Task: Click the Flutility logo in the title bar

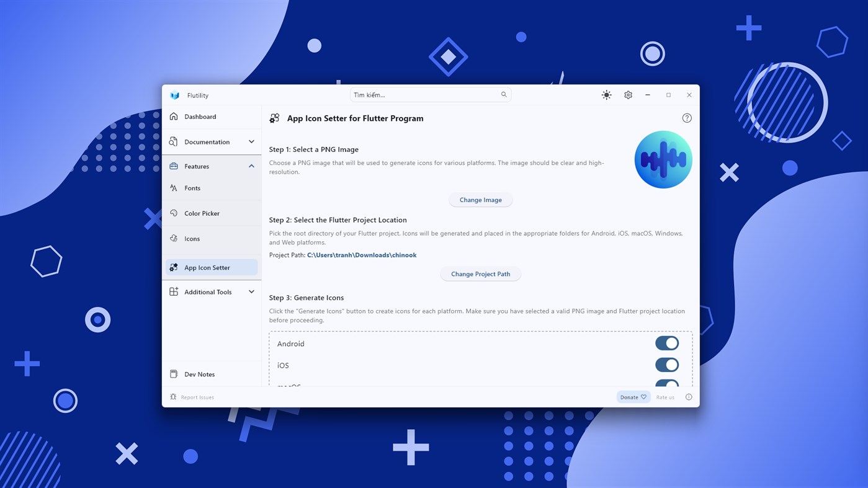Action: click(x=175, y=95)
